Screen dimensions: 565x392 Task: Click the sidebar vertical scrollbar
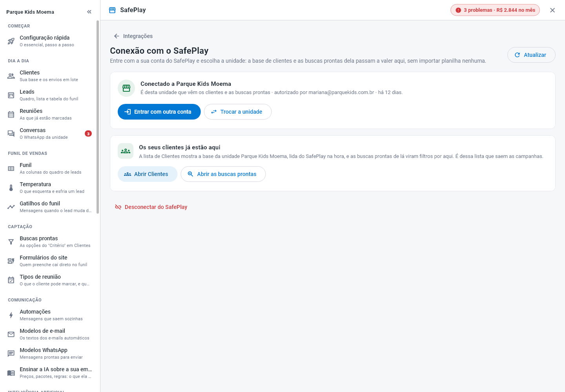98,117
